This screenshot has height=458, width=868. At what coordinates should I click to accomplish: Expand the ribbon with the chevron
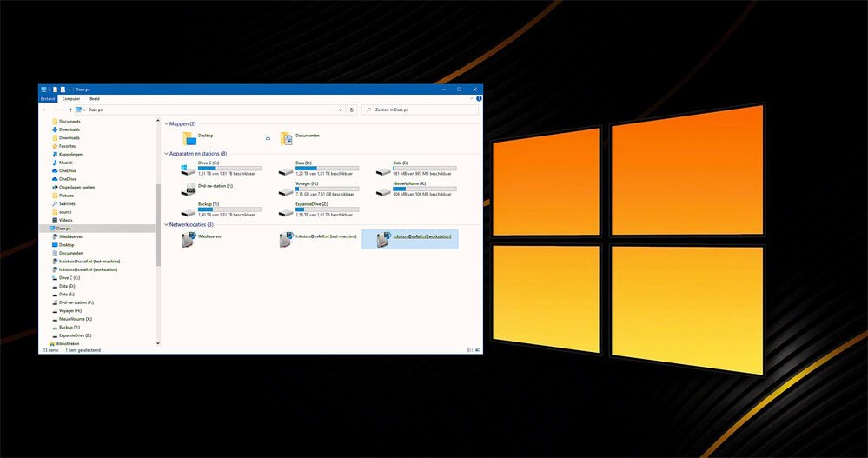click(x=472, y=98)
